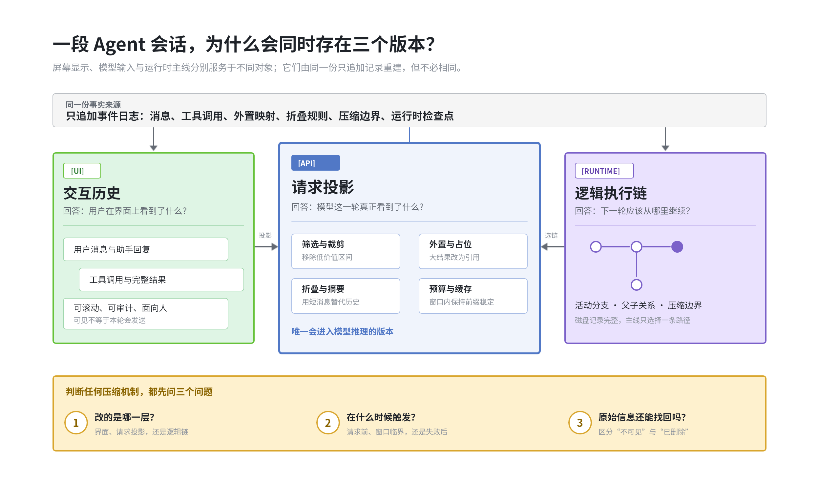The height and width of the screenshot is (504, 819).
Task: Click question 原始信息还能找回吗？
Action: 642,417
